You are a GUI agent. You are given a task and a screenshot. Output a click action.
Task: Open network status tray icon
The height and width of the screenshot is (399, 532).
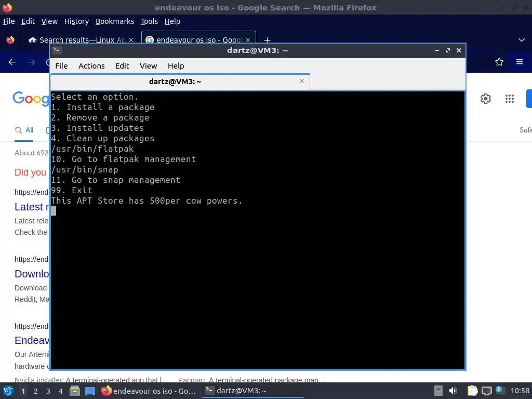point(487,391)
